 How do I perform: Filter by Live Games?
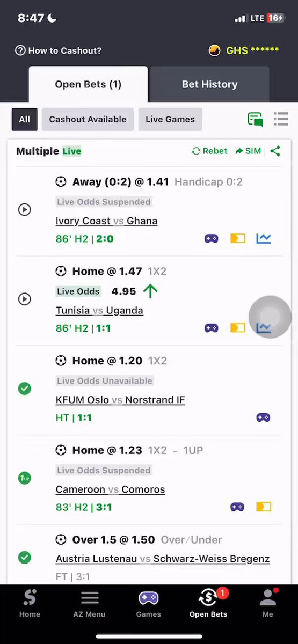coord(170,119)
